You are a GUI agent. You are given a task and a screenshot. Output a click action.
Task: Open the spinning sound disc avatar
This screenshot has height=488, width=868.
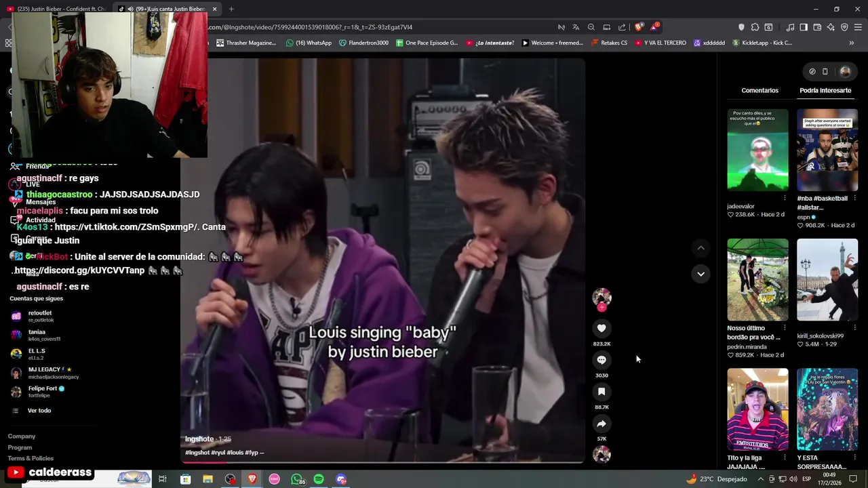point(601,455)
